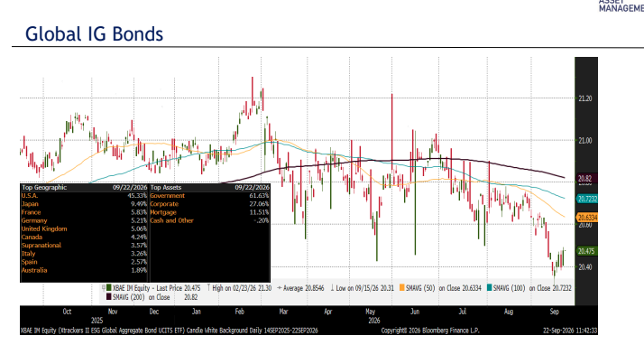Screen dimensions: 644x345
Task: Click the Aug label on the time axis
Action: (x=509, y=312)
